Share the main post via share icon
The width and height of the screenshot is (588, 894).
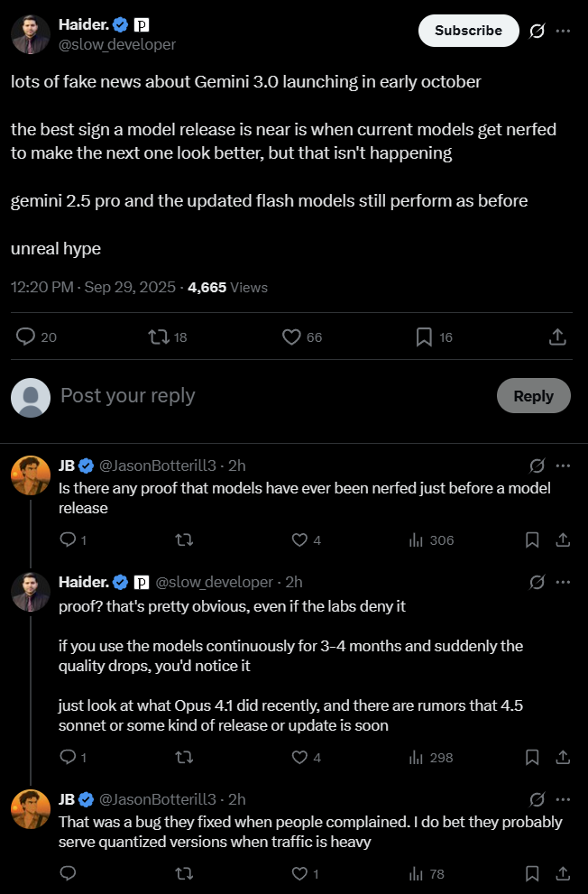[x=557, y=336]
